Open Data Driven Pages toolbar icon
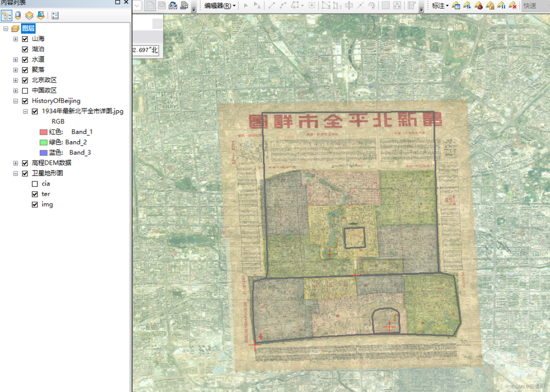Viewport: 550px width, 392px height. pyautogui.click(x=184, y=6)
